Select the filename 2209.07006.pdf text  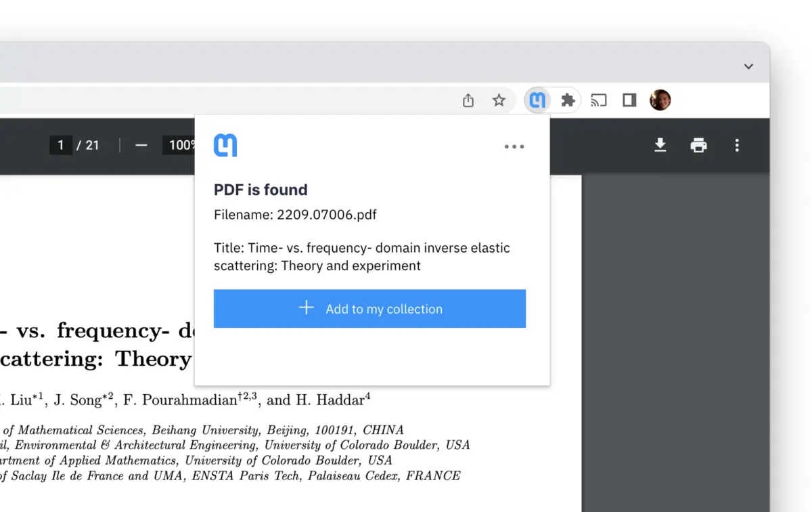[x=295, y=215]
